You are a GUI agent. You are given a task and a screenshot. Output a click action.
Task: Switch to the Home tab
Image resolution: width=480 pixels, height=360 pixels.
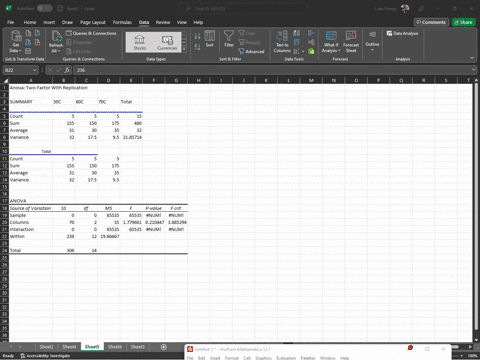pyautogui.click(x=30, y=22)
